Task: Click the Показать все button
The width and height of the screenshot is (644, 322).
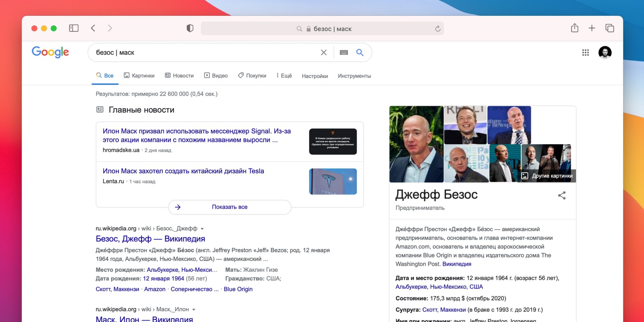Action: click(230, 207)
